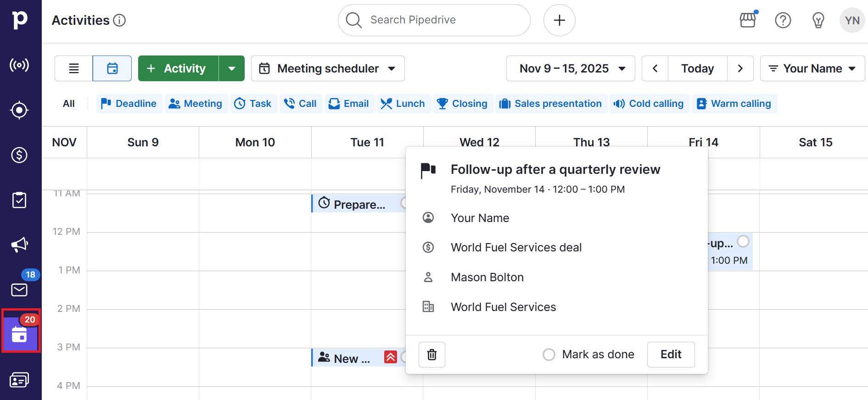Toggle Mark as done radio
868x400 pixels.
click(x=549, y=355)
